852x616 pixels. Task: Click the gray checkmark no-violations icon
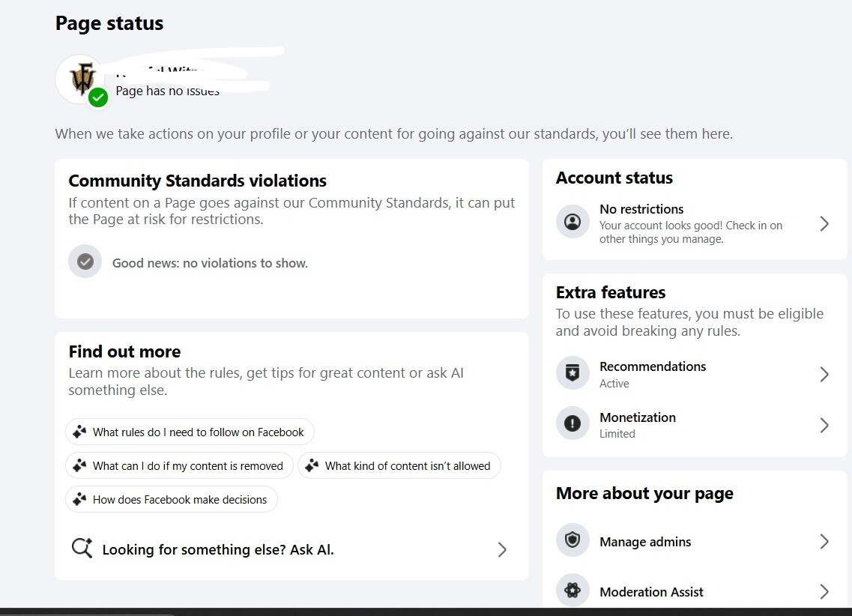point(85,262)
